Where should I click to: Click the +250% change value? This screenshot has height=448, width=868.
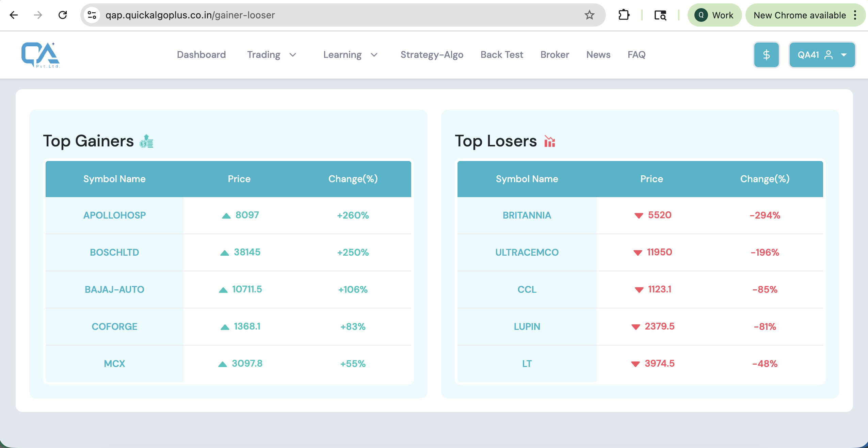pyautogui.click(x=353, y=252)
